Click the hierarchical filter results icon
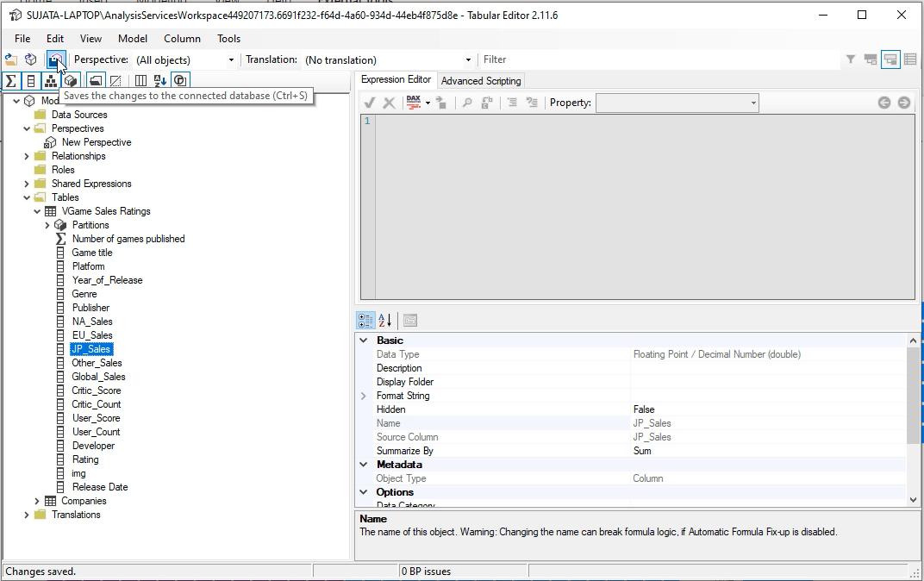Image resolution: width=924 pixels, height=581 pixels. coord(871,59)
